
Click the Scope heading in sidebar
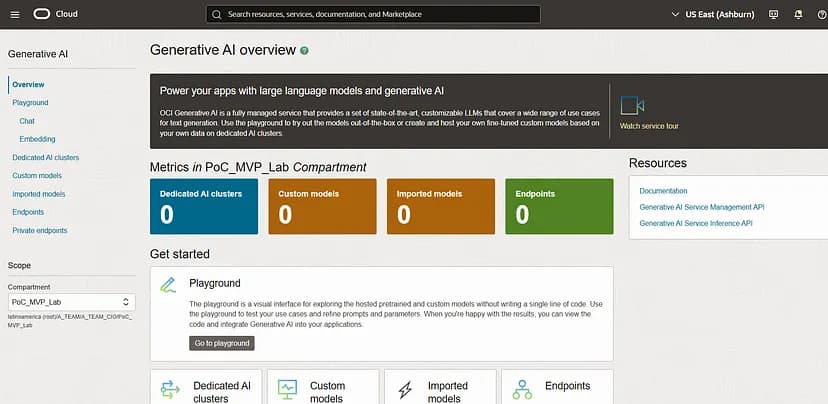(20, 266)
